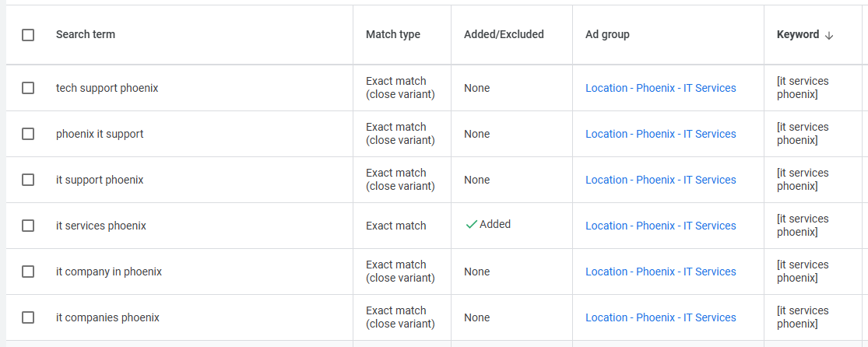Click the Search term column header
Viewport: 868px width, 347px height.
pyautogui.click(x=86, y=34)
